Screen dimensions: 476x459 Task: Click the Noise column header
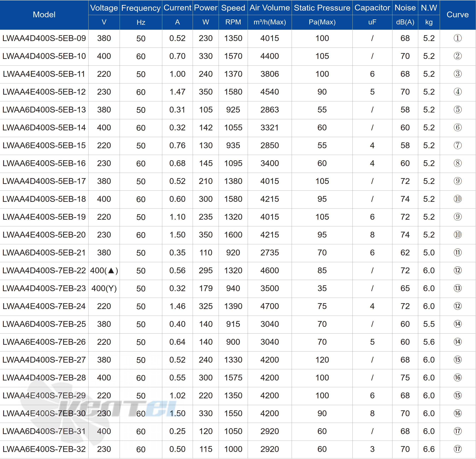[405, 8]
